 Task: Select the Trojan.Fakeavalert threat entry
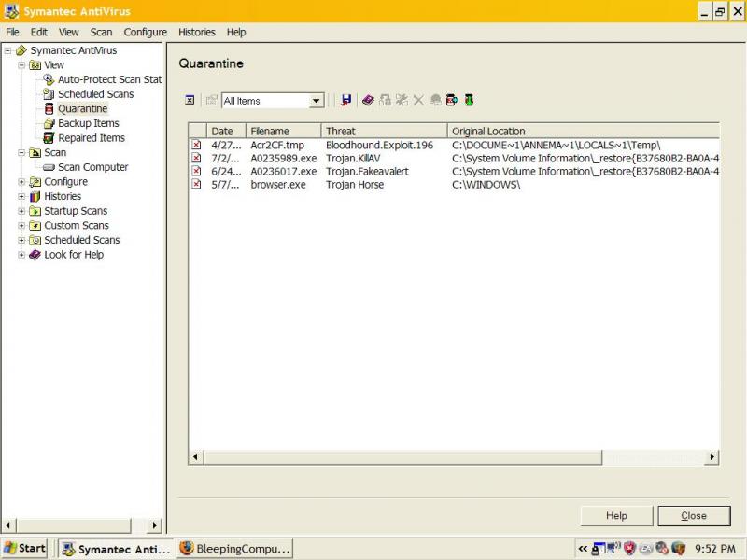coord(367,172)
